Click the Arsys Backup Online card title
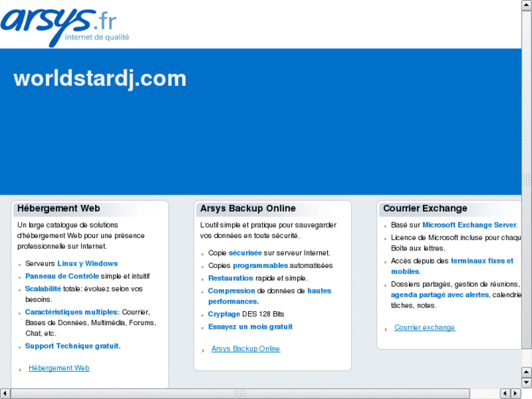Viewport: 532px width, 399px height. 247,208
